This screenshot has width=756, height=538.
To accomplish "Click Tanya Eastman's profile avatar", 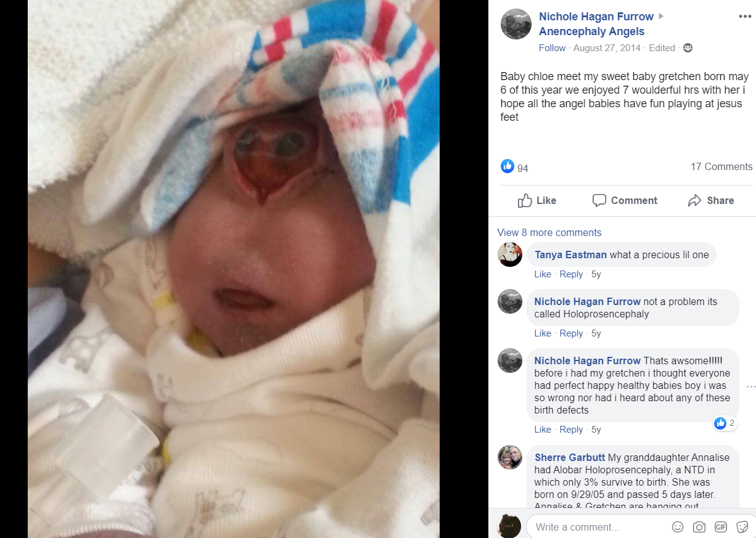I will [510, 255].
